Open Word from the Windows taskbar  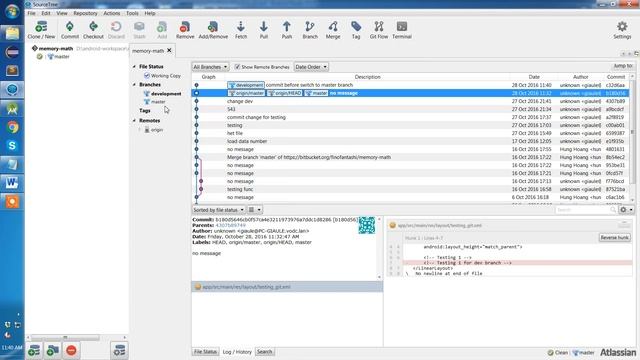point(12,183)
